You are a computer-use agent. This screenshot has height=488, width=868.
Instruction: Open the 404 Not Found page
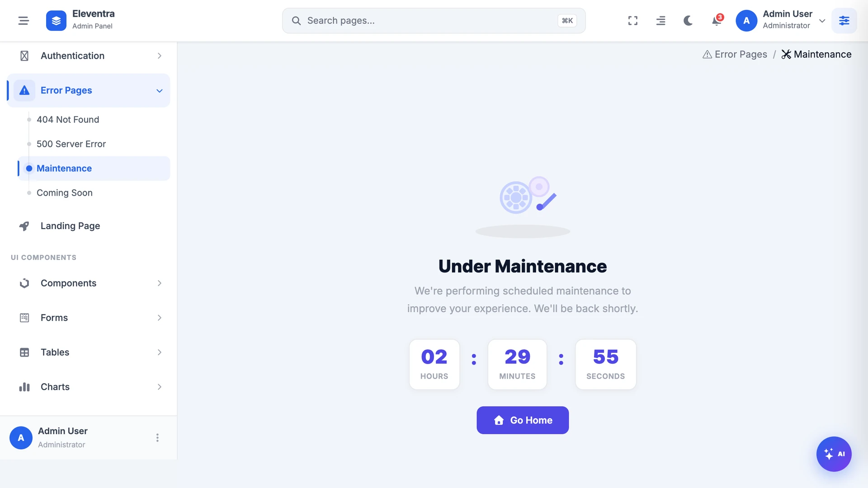click(68, 119)
